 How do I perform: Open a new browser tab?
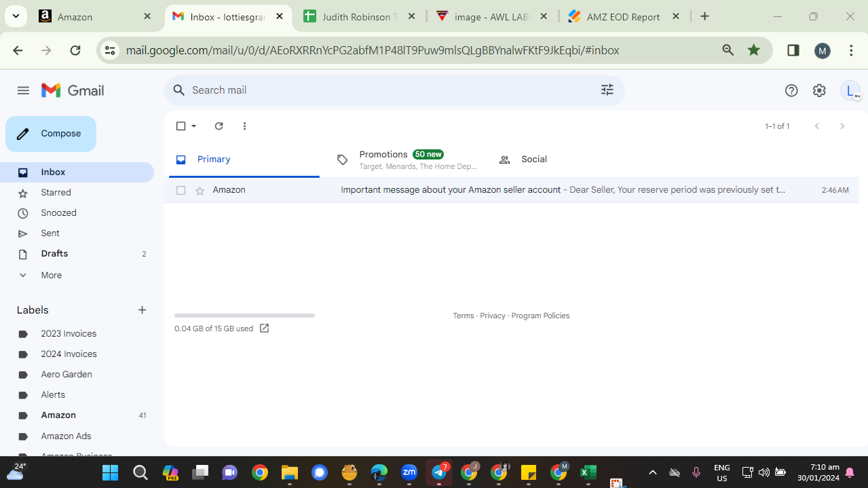(x=704, y=16)
